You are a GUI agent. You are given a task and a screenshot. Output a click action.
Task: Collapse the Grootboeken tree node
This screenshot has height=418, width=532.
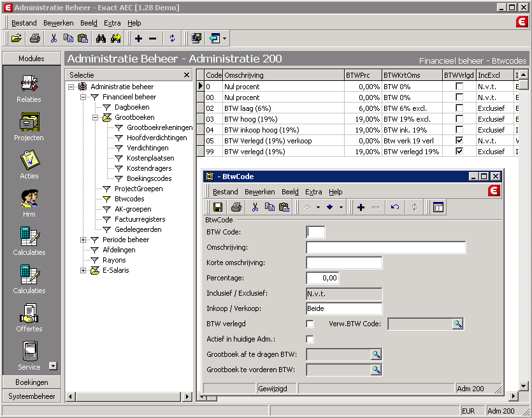click(96, 117)
